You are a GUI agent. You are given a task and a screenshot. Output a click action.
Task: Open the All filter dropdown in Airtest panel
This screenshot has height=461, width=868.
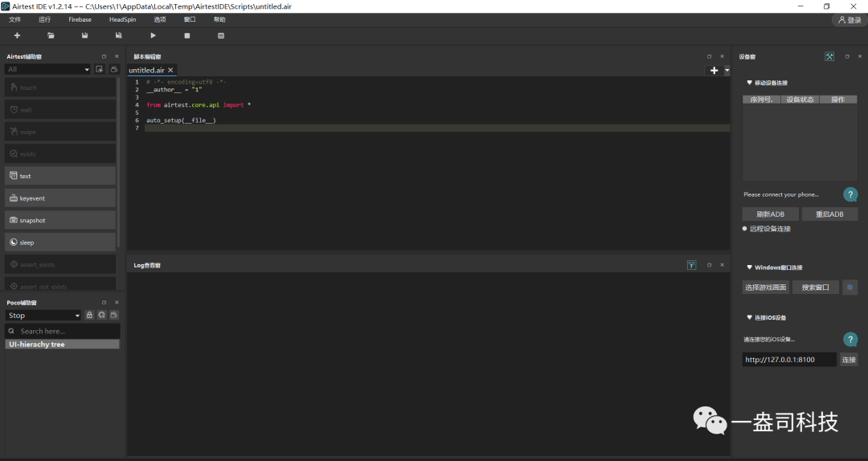[47, 69]
